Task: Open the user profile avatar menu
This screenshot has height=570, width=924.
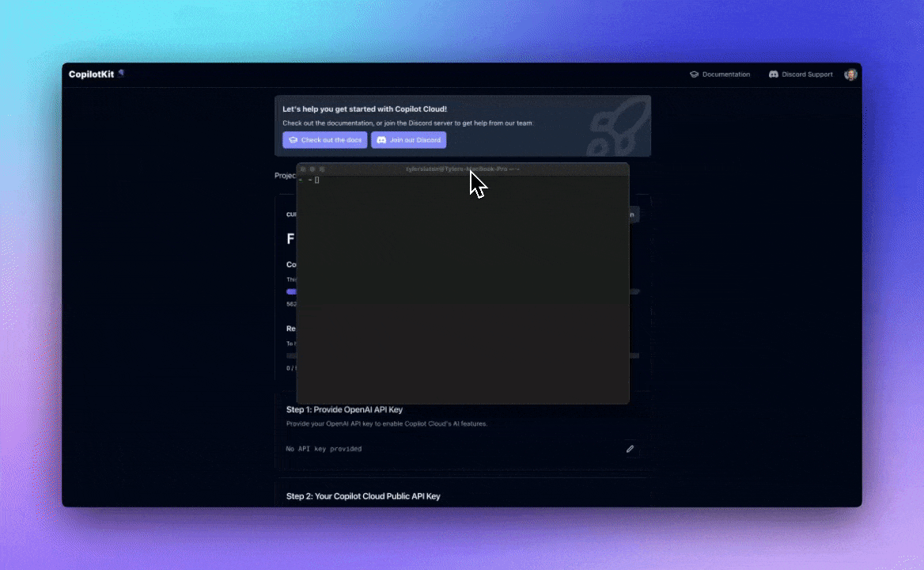Action: coord(850,74)
